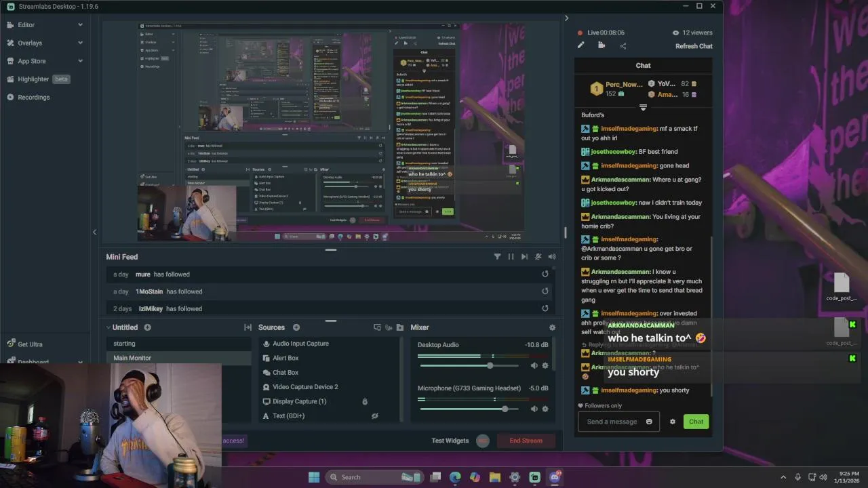Add a new scene with the plus icon
Viewport: 868px width, 488px height.
147,327
